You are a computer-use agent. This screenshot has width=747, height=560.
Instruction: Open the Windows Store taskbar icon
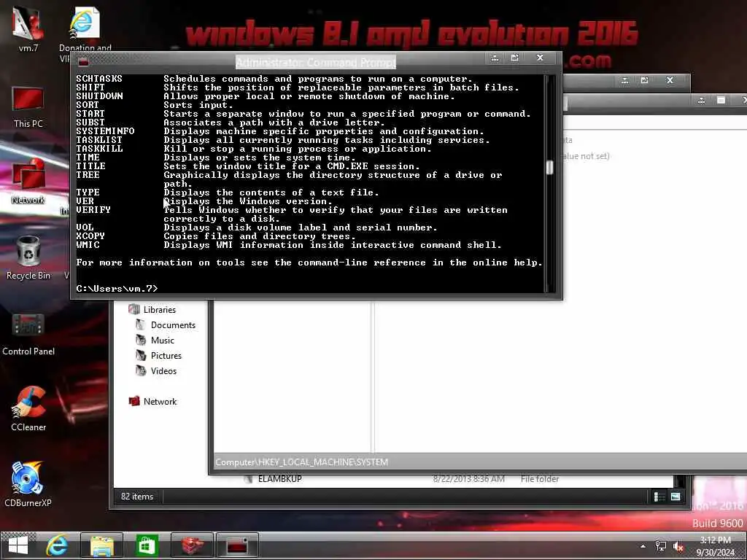(147, 545)
